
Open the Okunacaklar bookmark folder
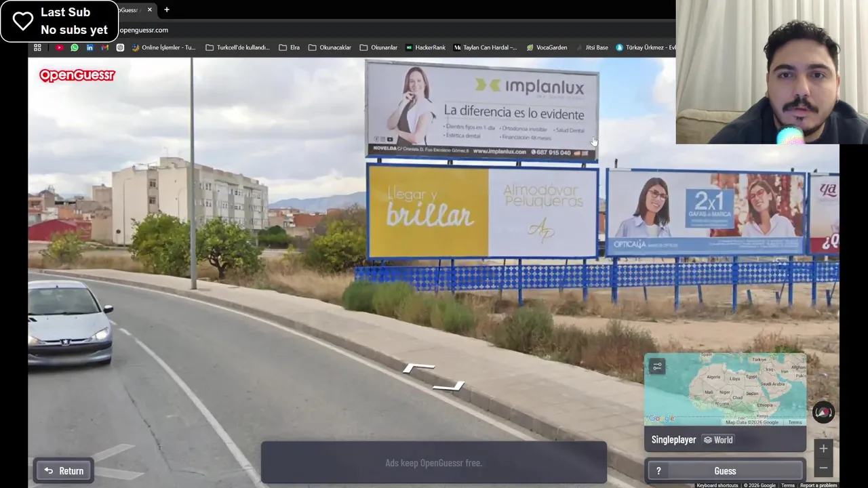330,47
